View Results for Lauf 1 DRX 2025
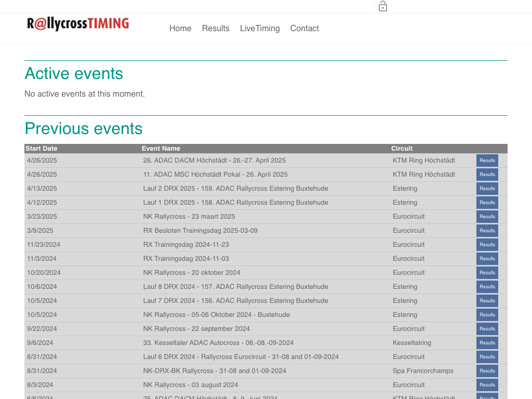Viewport: 532px width, 399px height. point(487,203)
